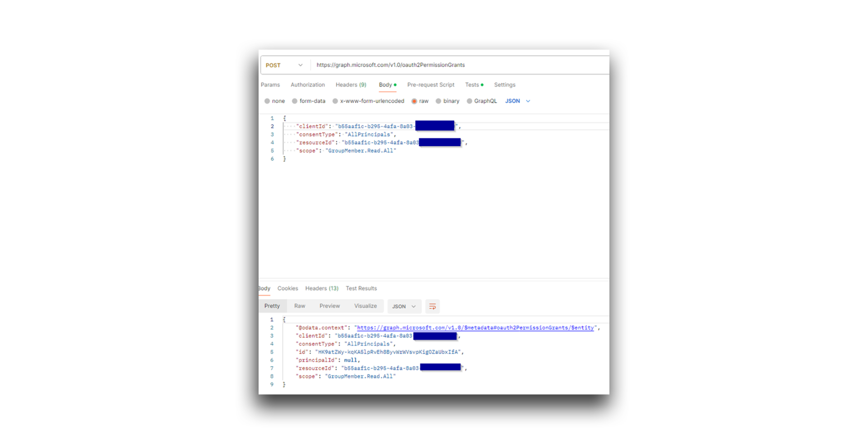Switch to the Authorization tab
The width and height of the screenshot is (868, 444).
[307, 85]
